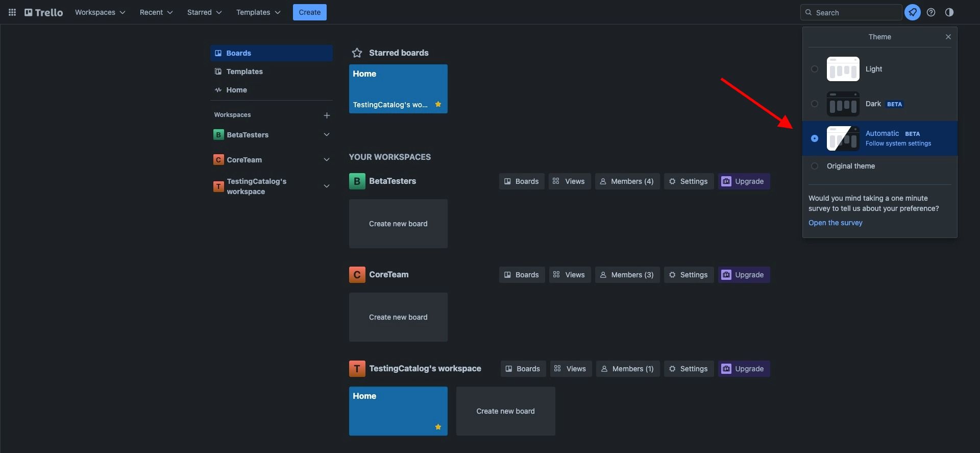Viewport: 980px width, 453px height.
Task: Select Boards in the left sidebar
Action: click(272, 53)
